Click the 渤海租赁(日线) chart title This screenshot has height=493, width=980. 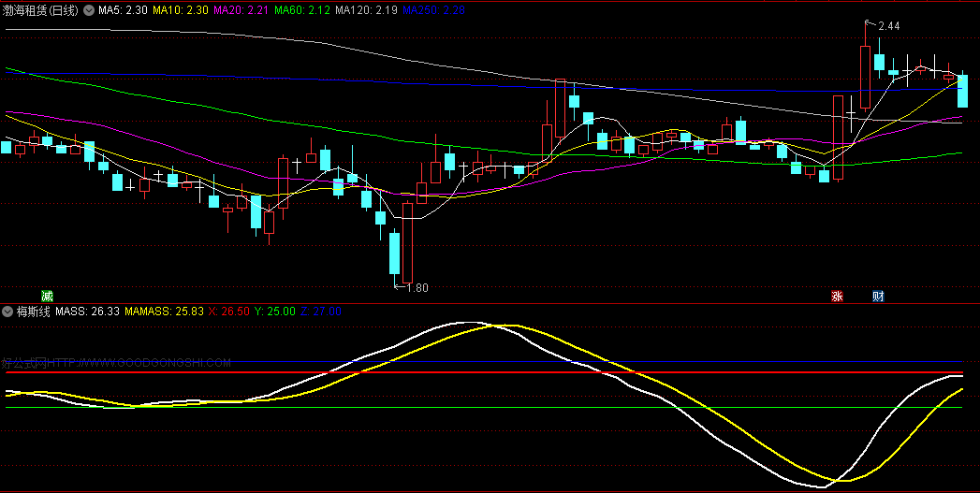pyautogui.click(x=40, y=10)
